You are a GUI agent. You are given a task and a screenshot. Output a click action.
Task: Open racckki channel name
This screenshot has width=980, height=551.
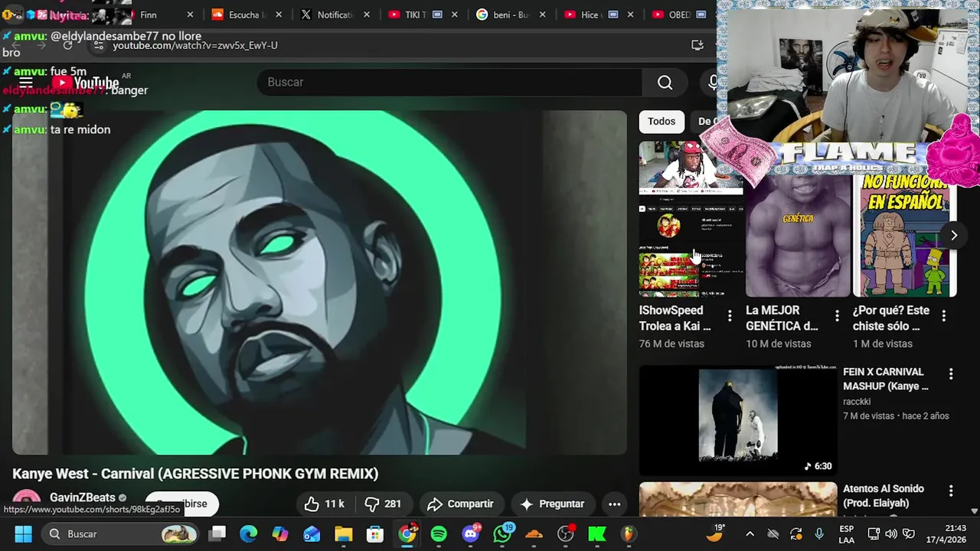click(x=857, y=401)
